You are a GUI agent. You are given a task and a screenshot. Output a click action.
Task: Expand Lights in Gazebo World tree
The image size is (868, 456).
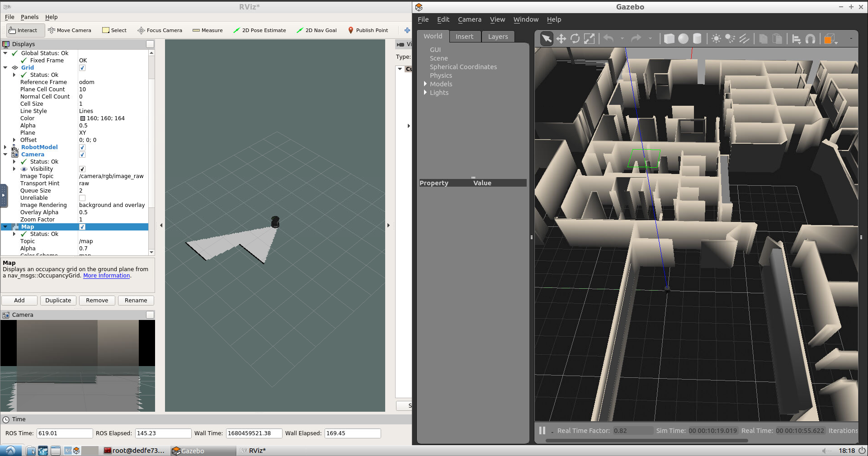click(425, 93)
